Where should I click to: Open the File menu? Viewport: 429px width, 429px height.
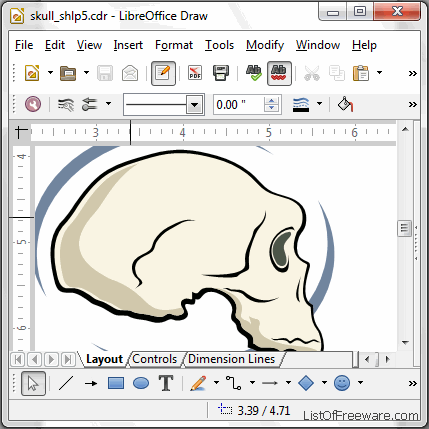point(24,45)
